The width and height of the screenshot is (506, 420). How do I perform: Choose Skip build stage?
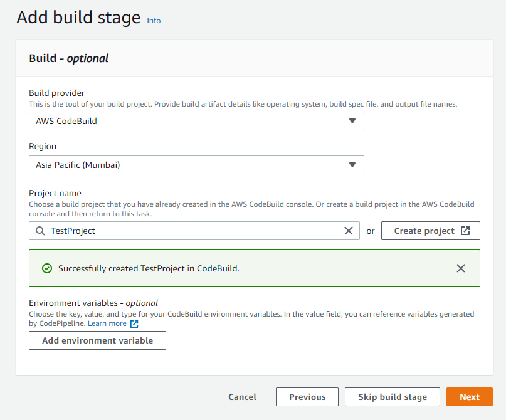393,397
